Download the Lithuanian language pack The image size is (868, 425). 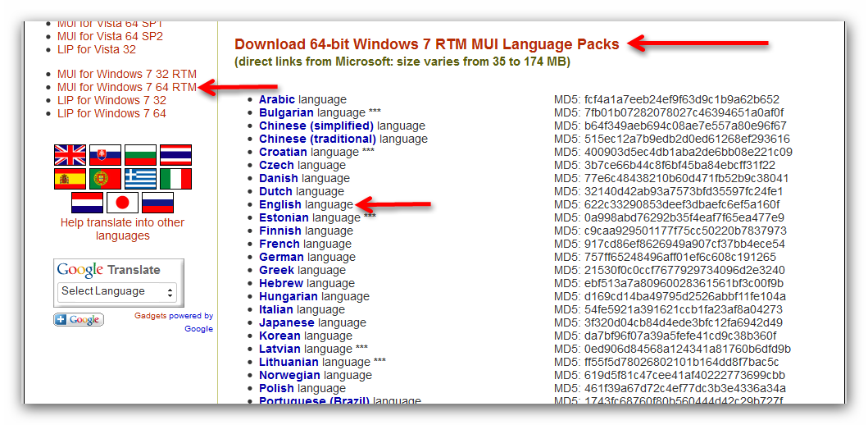[289, 362]
